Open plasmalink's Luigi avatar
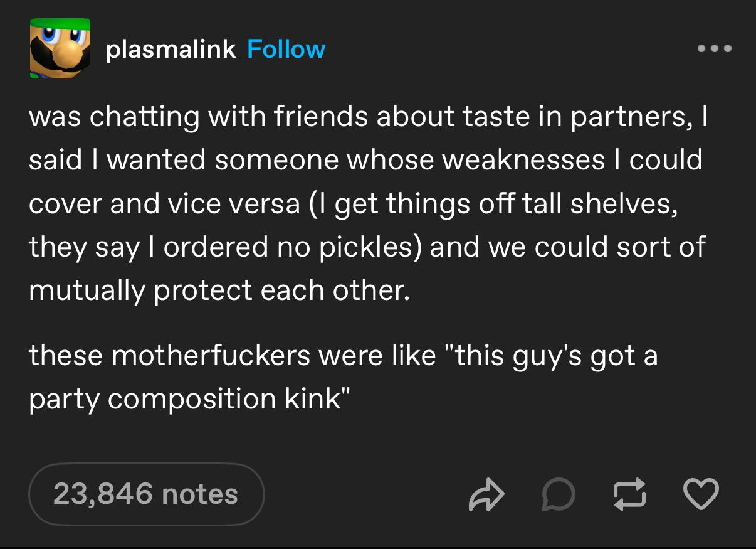 click(x=60, y=48)
